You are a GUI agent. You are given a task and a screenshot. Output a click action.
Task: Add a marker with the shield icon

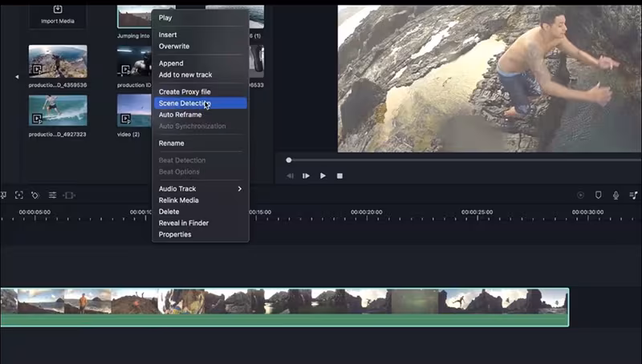click(x=598, y=195)
